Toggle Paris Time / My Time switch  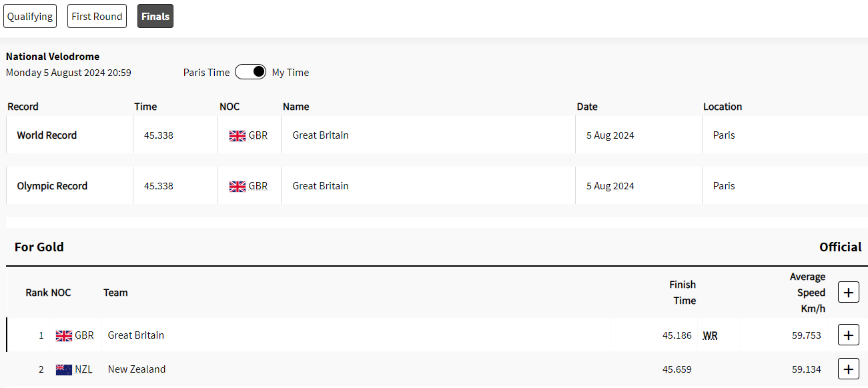pos(251,72)
